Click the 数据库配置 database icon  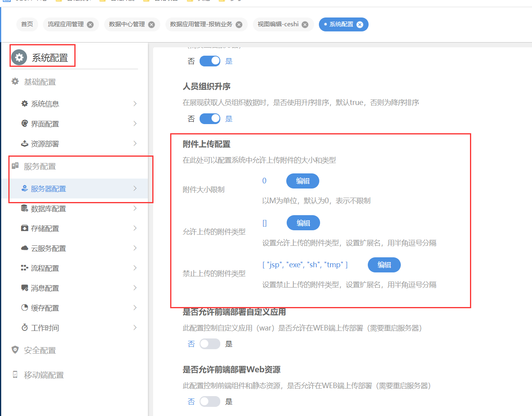25,208
